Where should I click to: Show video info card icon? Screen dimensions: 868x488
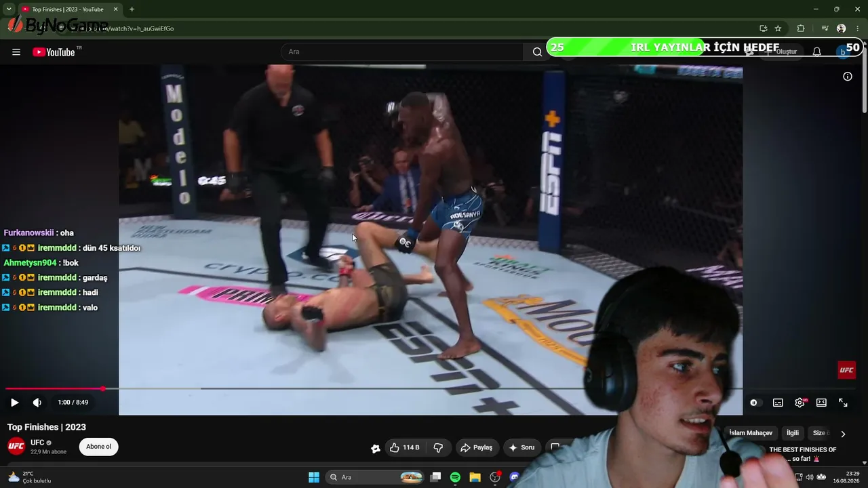click(x=848, y=77)
